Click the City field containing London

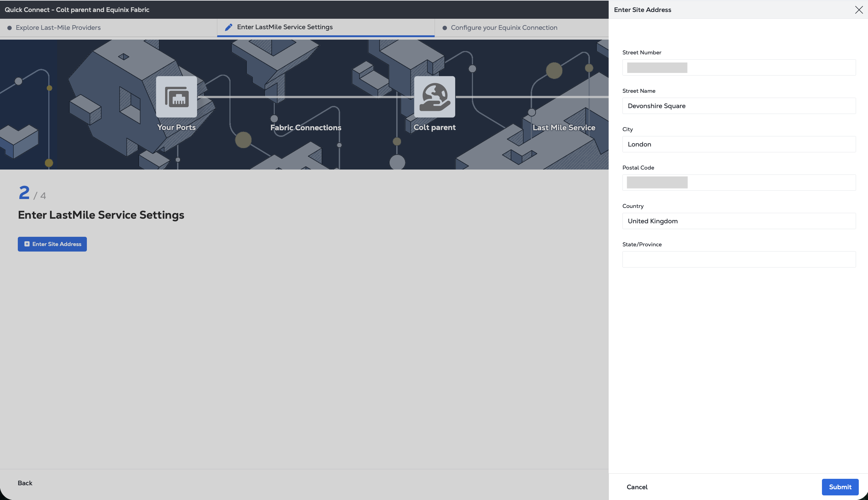coord(739,144)
